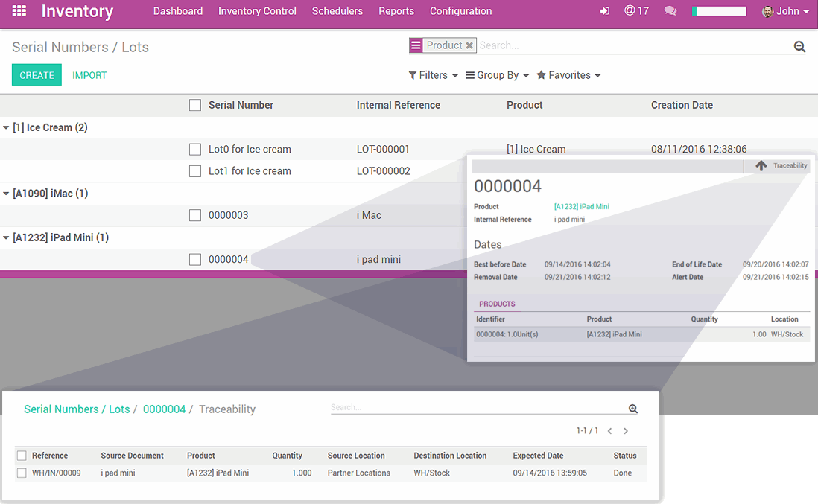This screenshot has height=504, width=818.
Task: Follow the [A1232] iPad Mini product link
Action: click(582, 207)
